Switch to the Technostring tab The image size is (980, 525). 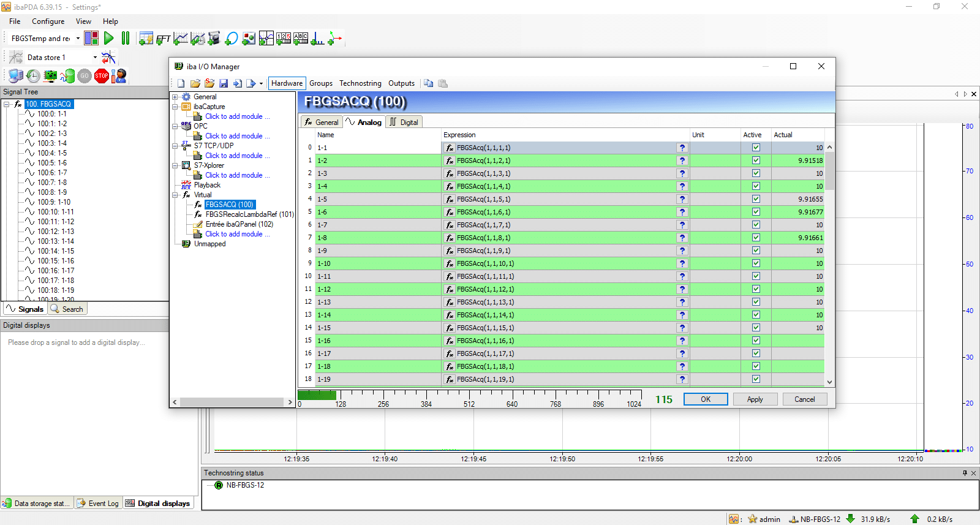[x=360, y=83]
